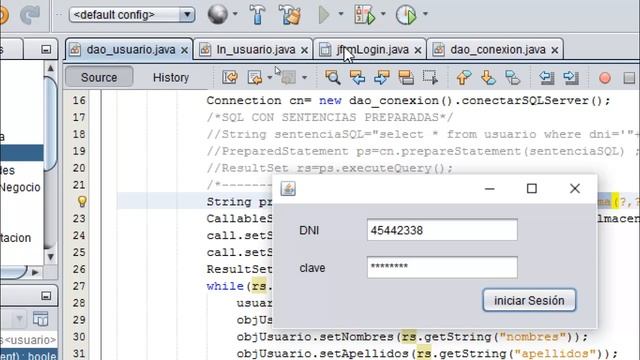640x360 pixels.
Task: Click the red Start Macro Recording icon
Action: (x=605, y=78)
